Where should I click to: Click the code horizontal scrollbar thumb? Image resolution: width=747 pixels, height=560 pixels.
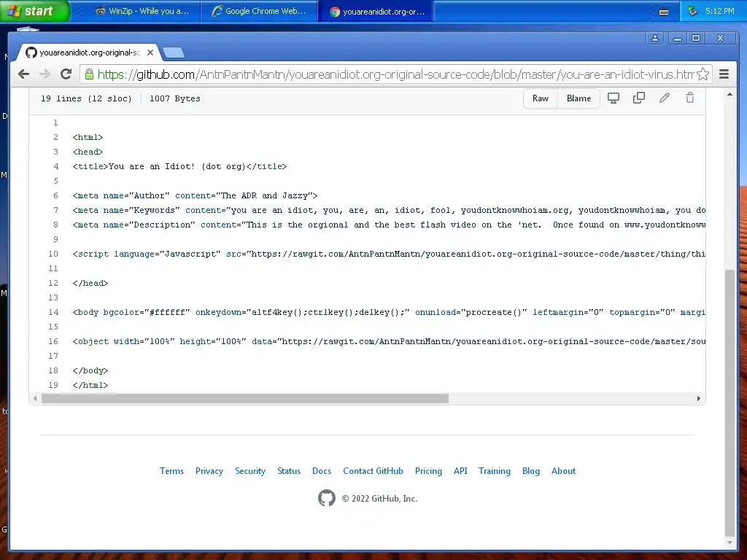pyautogui.click(x=245, y=399)
